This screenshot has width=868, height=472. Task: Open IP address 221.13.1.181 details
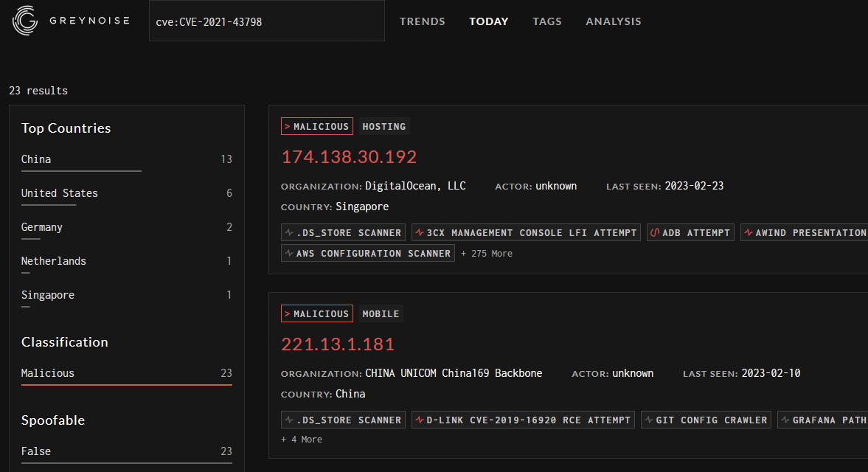pyautogui.click(x=338, y=344)
